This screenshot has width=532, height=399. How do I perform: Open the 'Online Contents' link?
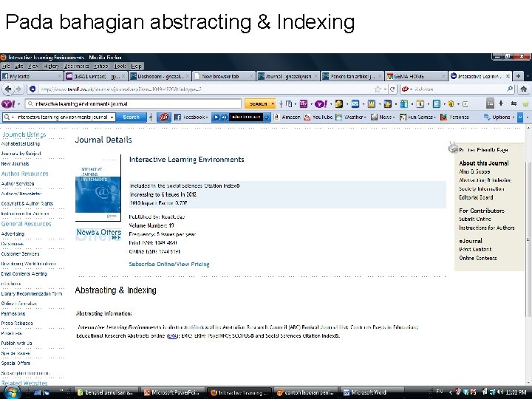(x=478, y=258)
